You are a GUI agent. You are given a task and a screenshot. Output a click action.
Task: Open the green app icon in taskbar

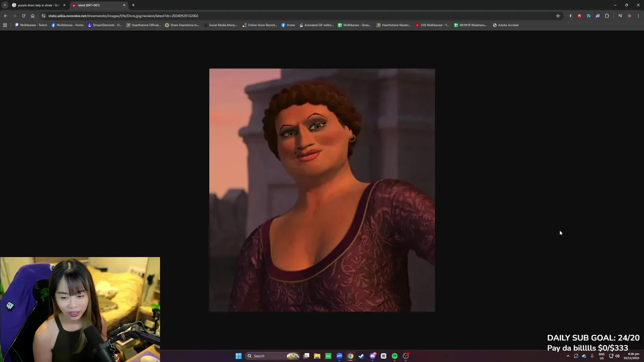pyautogui.click(x=328, y=356)
